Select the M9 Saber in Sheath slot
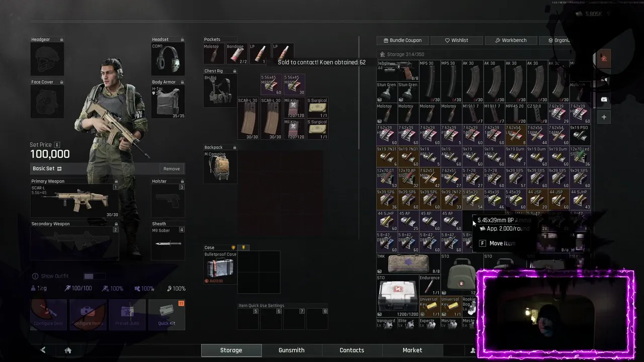 168,243
